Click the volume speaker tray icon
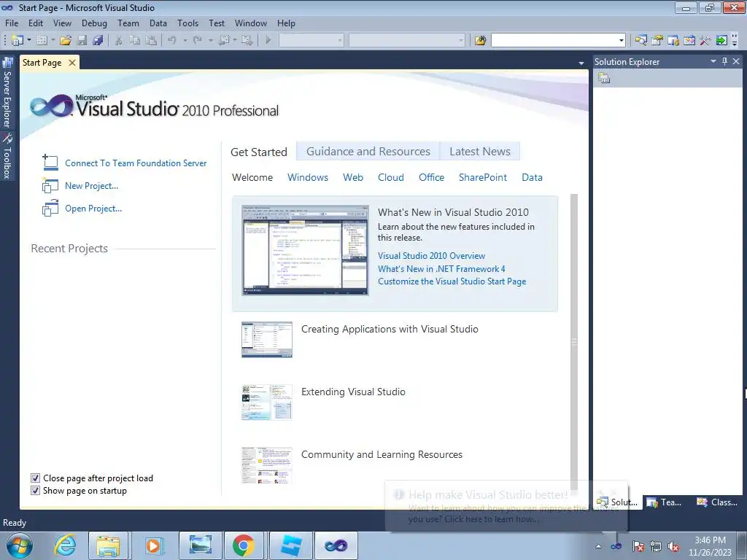Viewport: 747px width, 560px height. tap(673, 546)
